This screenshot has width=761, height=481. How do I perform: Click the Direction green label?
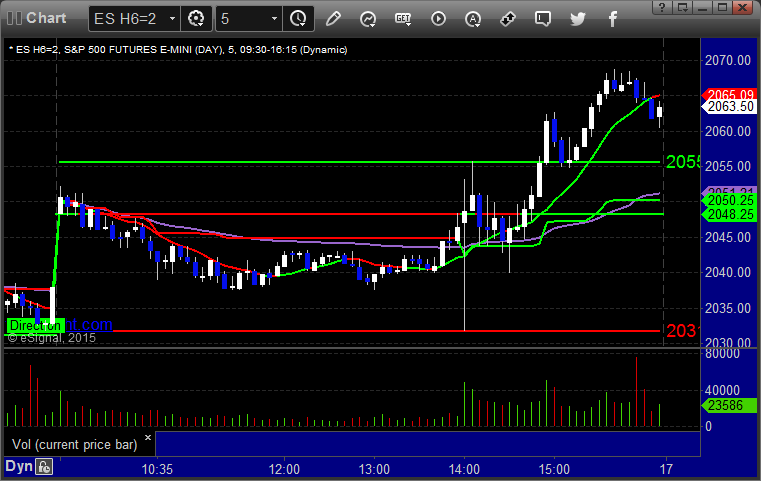point(35,325)
